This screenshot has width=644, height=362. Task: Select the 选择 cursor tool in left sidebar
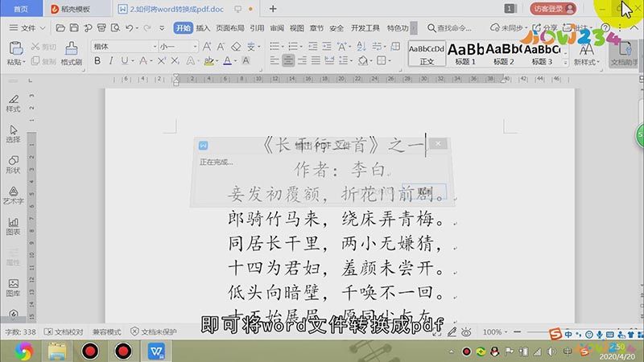[13, 134]
